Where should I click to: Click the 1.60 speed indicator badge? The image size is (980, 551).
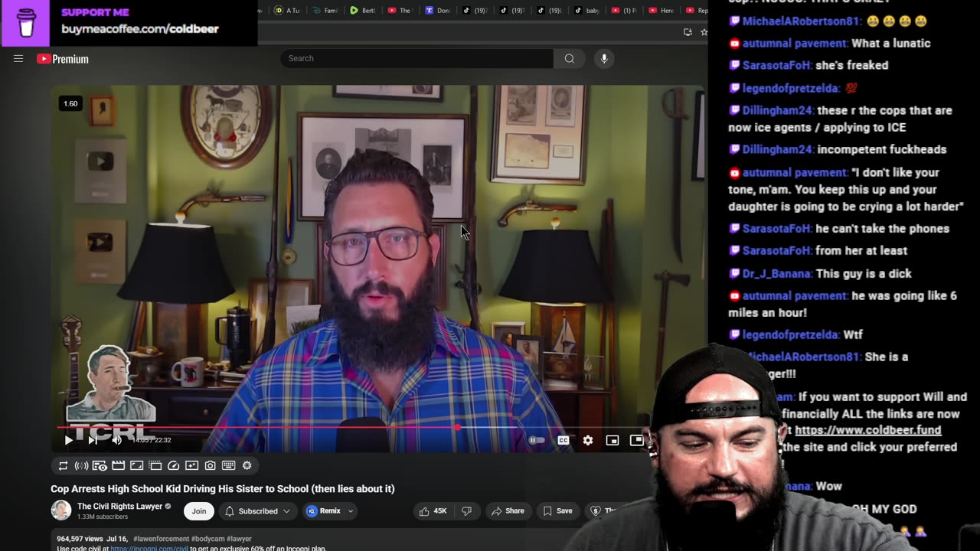coord(70,103)
